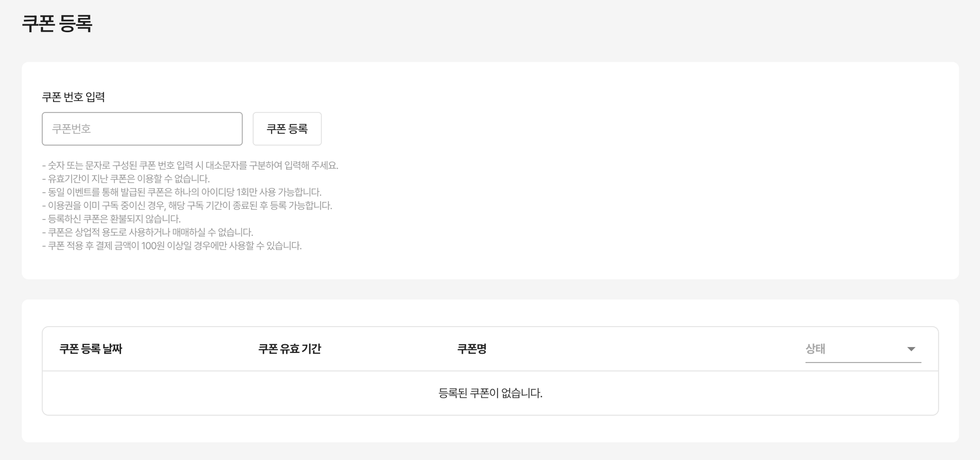Viewport: 980px width, 460px height.
Task: Click the note about 동일 이벤트 1회만 사용
Action: [x=182, y=192]
